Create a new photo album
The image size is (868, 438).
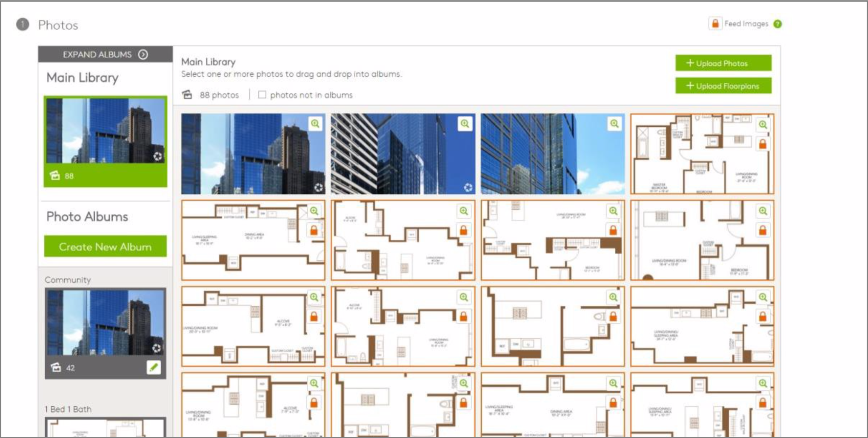pyautogui.click(x=105, y=246)
